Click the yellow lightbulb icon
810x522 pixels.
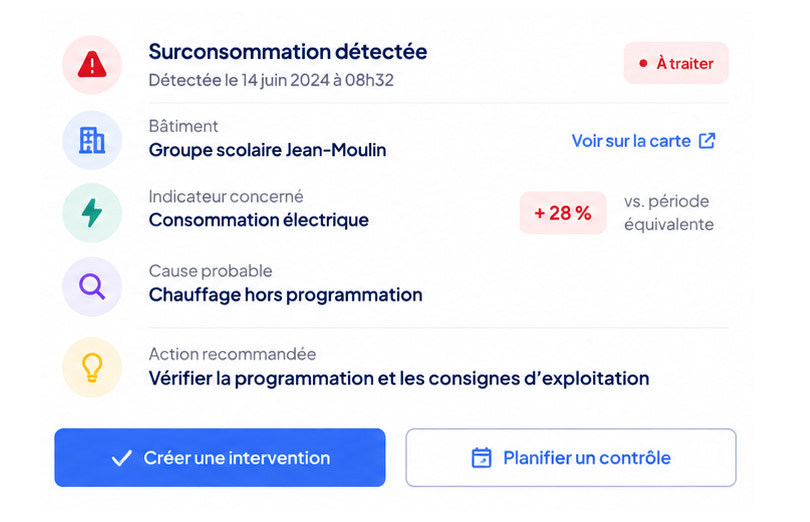92,367
